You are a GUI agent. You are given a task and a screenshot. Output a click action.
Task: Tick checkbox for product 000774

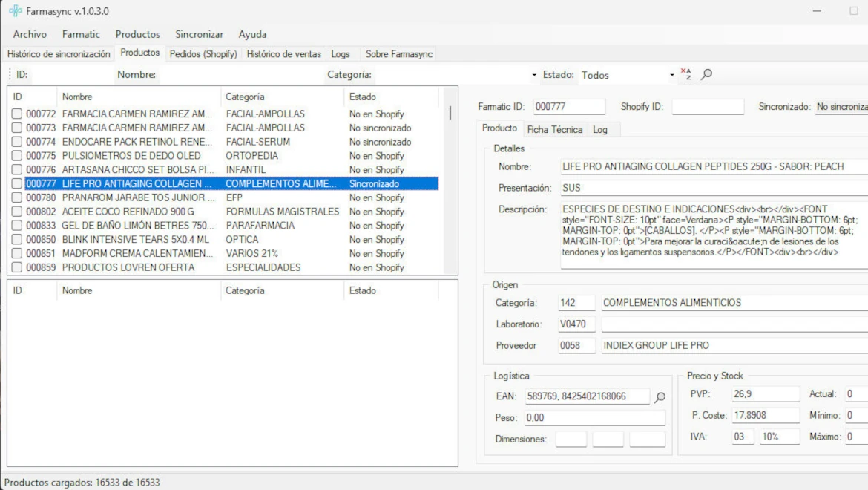[16, 142]
